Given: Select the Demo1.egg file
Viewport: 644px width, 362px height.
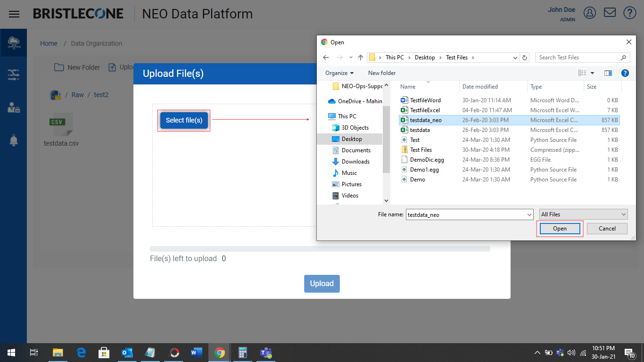Looking at the screenshot, I should point(509,170).
